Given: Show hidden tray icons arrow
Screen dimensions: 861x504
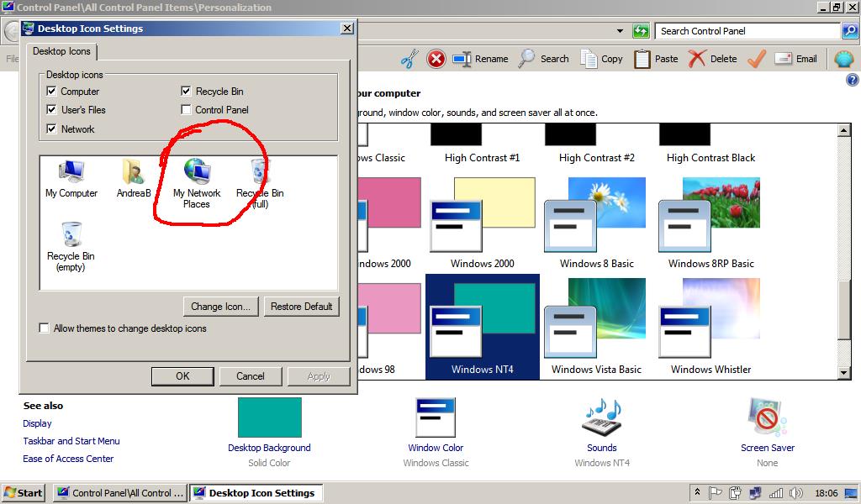Looking at the screenshot, I should [697, 492].
